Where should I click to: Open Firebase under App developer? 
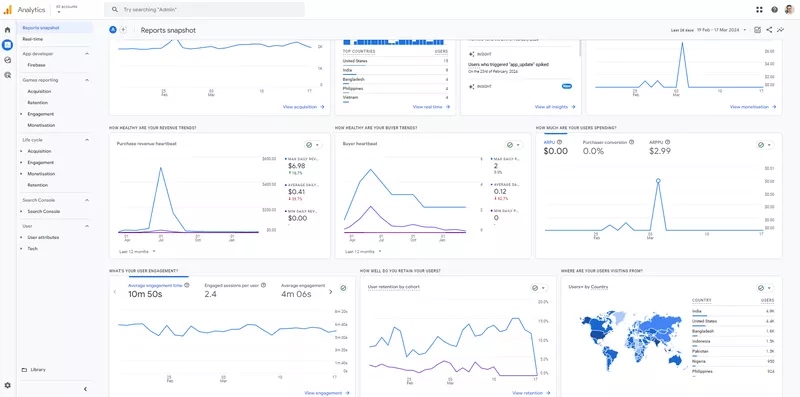coord(37,65)
